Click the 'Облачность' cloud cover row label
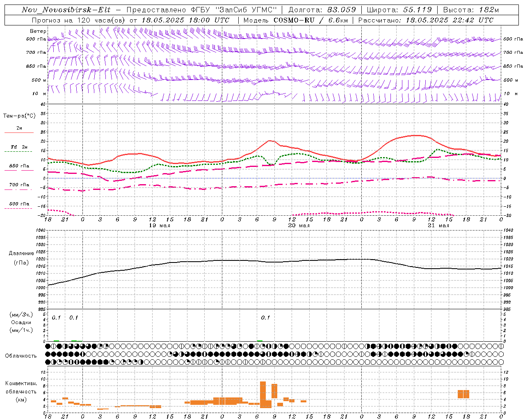The width and height of the screenshot is (525, 420). pyautogui.click(x=21, y=356)
